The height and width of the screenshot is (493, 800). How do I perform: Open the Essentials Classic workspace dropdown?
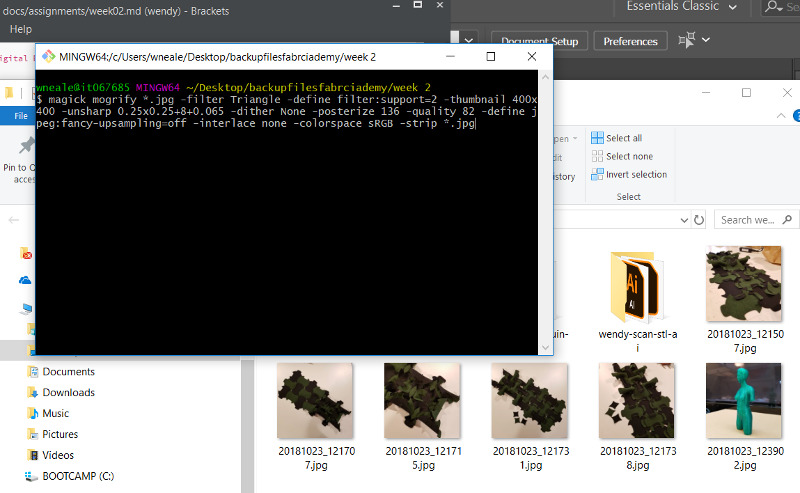(681, 7)
